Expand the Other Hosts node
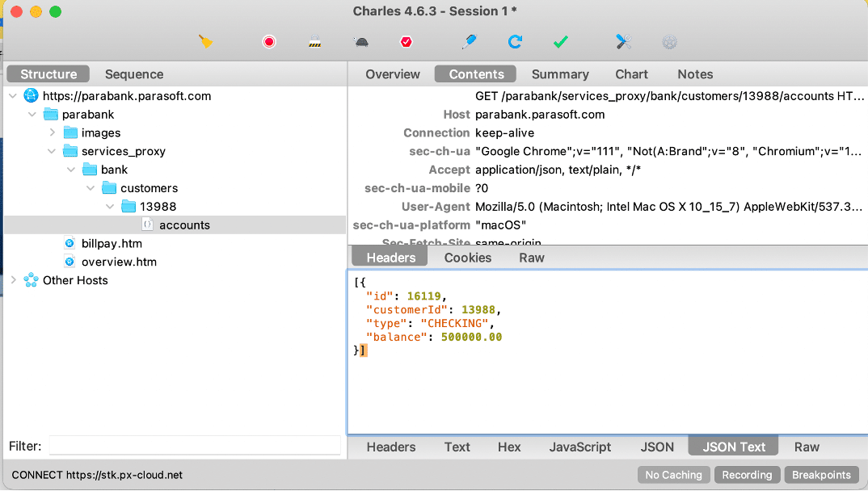The width and height of the screenshot is (868, 491). tap(13, 280)
